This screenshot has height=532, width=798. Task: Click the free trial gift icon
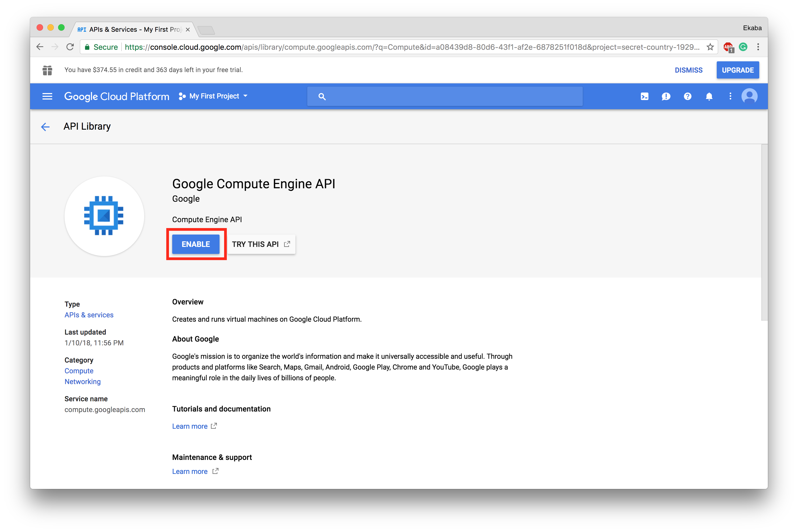(47, 70)
